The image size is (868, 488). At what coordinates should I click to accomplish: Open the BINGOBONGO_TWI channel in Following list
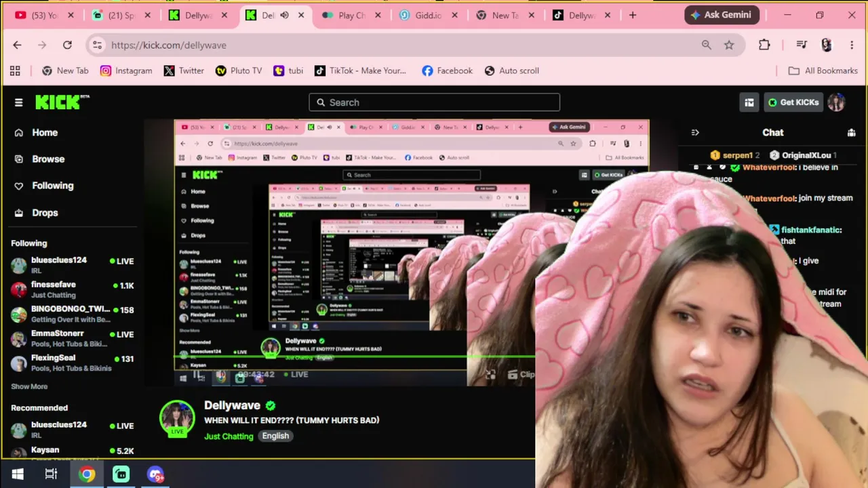click(72, 314)
